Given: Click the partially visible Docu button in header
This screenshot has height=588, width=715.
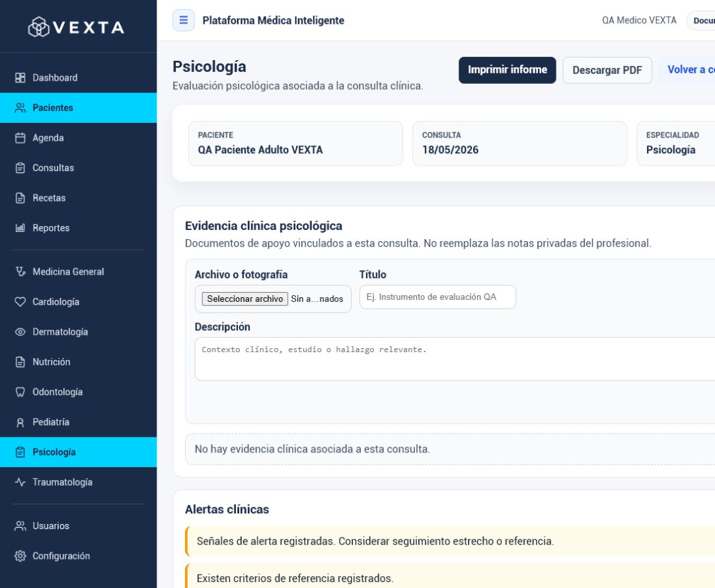Looking at the screenshot, I should (702, 20).
